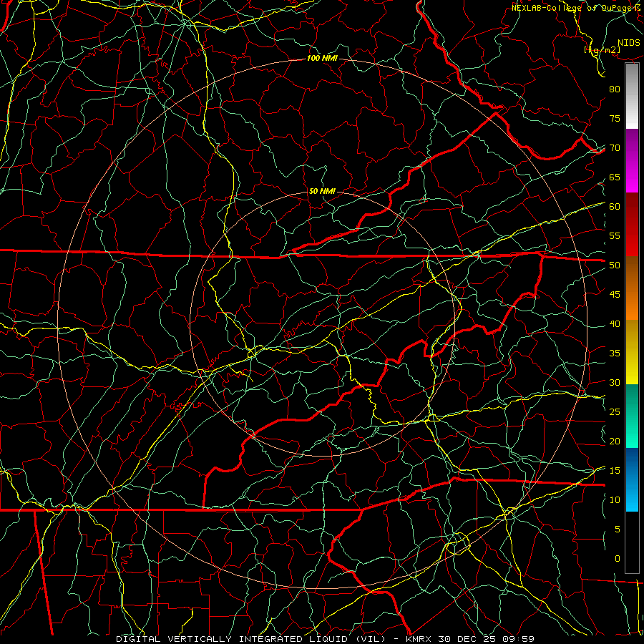Pick the yellow-gold segment of the color bar
The image size is (644, 644).
[632, 352]
